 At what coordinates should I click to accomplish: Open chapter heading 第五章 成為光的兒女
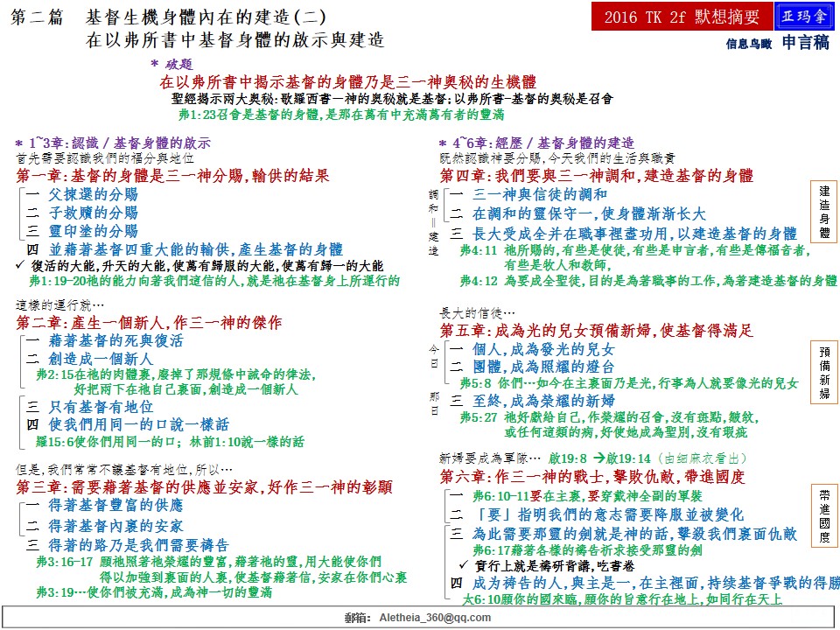pos(596,331)
